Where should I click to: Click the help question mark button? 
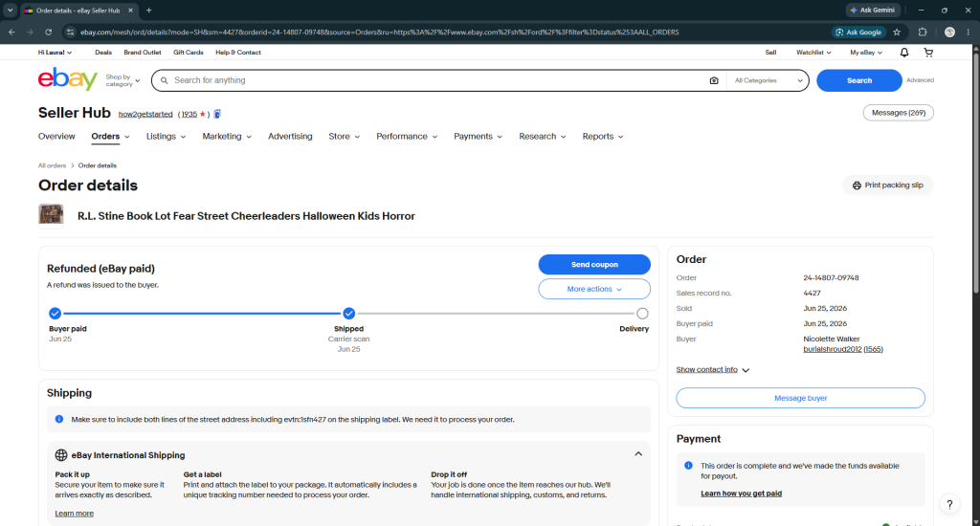[x=949, y=504]
